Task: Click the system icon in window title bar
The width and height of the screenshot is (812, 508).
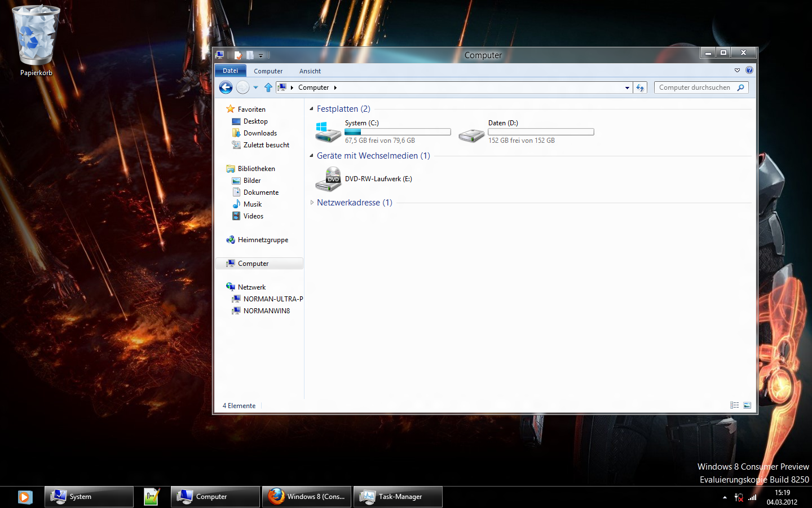Action: [220, 55]
